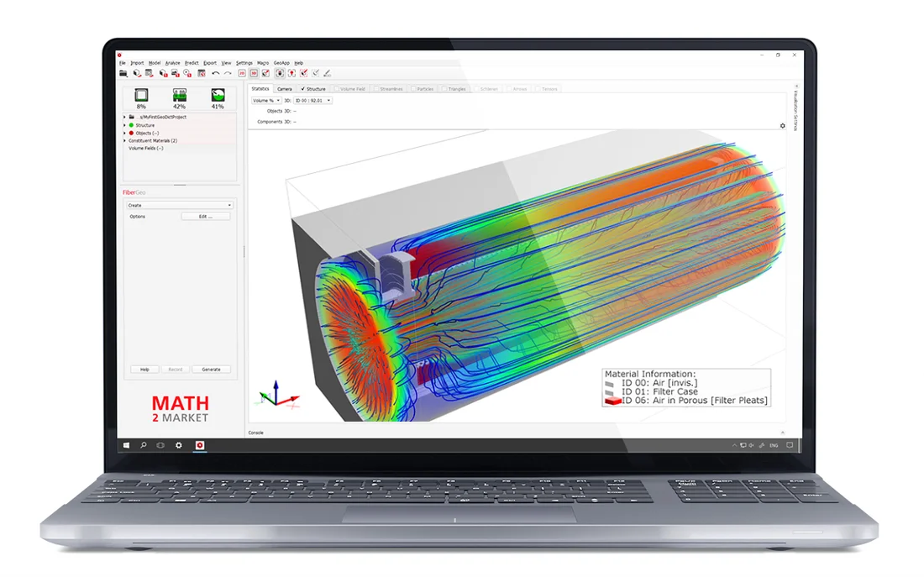Switch to the Camera tab
Screen dimensions: 924x577
(285, 88)
